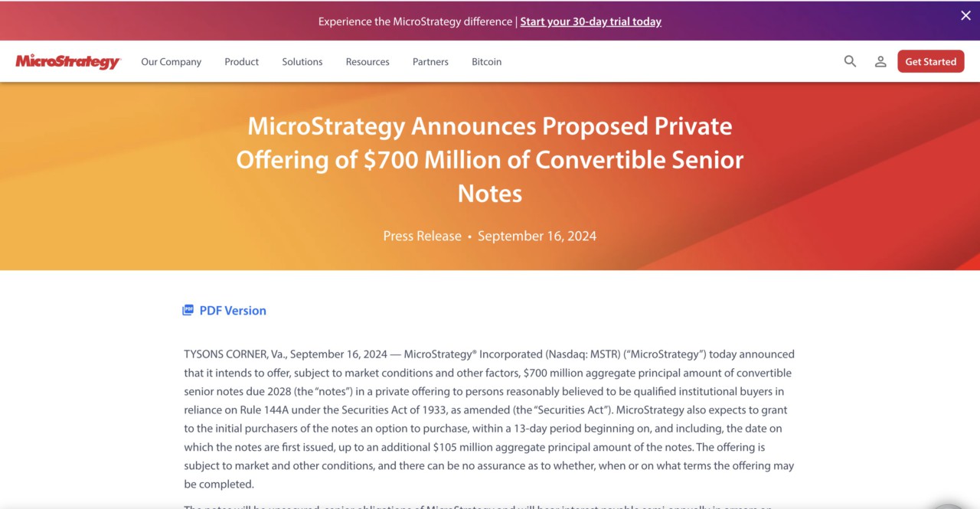Open the Product menu
The width and height of the screenshot is (980, 509).
click(x=241, y=61)
